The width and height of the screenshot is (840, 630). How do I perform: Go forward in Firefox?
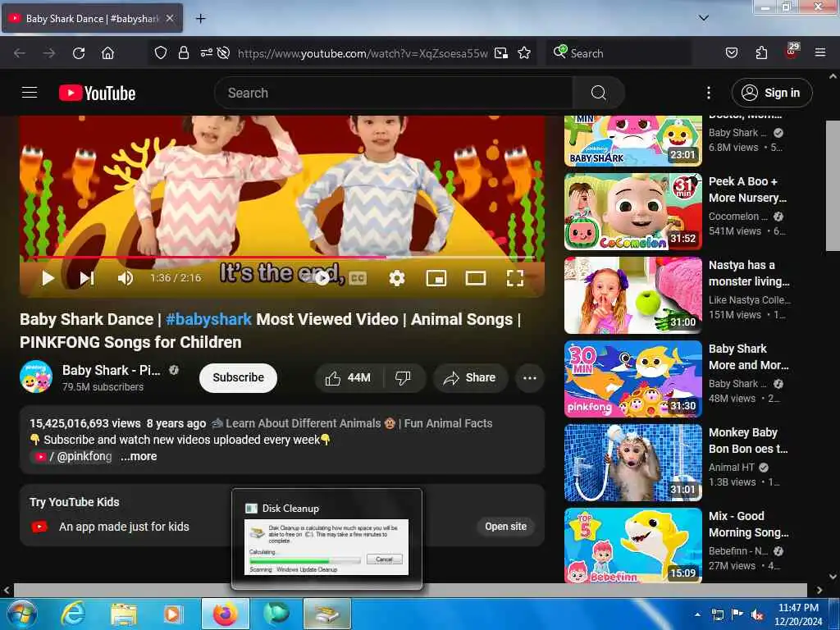49,53
